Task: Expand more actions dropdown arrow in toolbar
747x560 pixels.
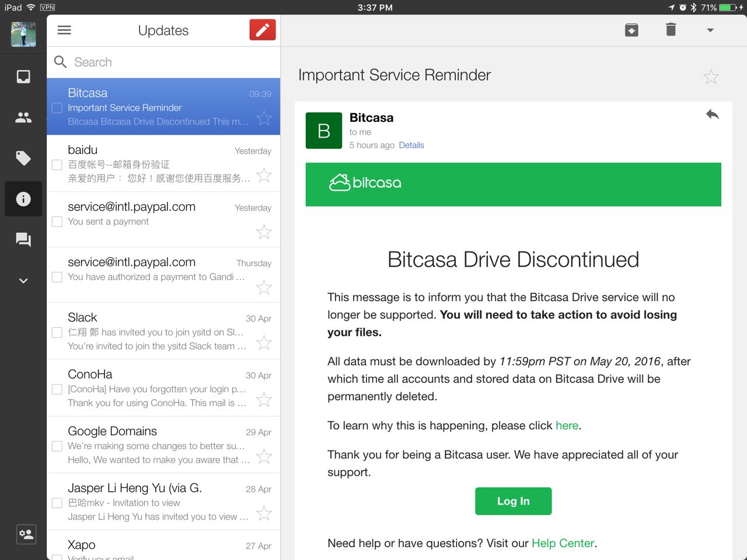Action: [710, 30]
